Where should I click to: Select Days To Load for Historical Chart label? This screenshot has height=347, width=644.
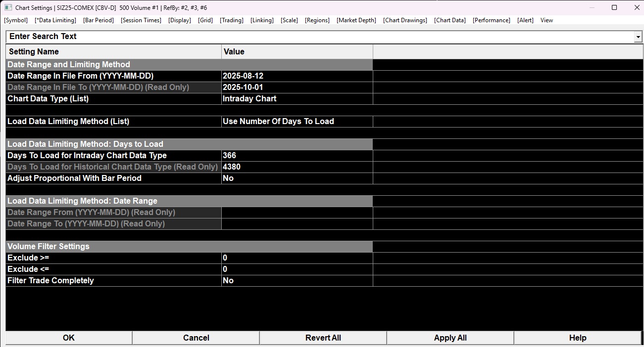[113, 167]
